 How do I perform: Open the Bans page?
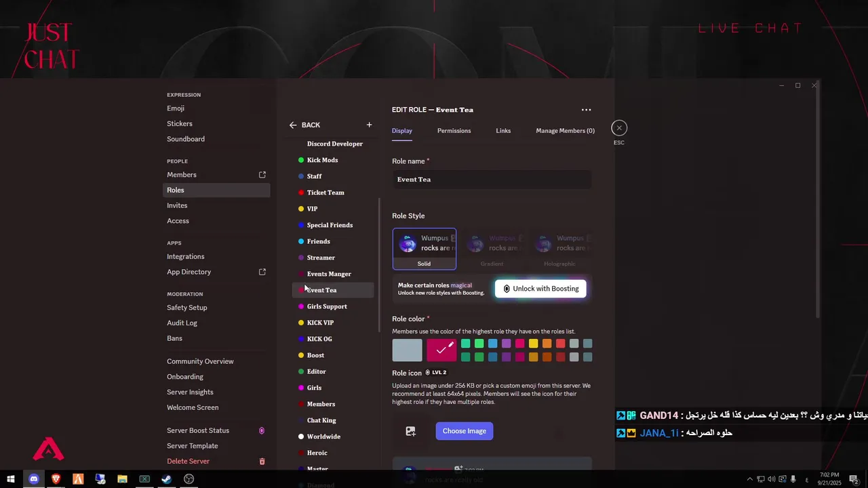click(x=216, y=338)
